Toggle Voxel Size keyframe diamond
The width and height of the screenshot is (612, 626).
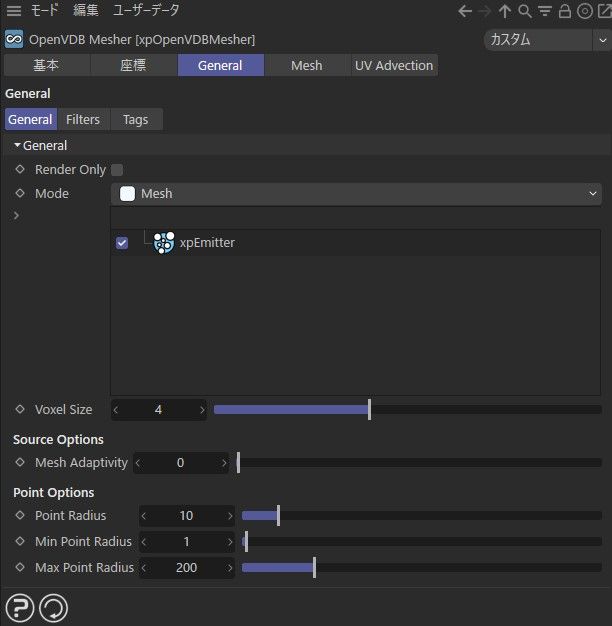coord(20,409)
